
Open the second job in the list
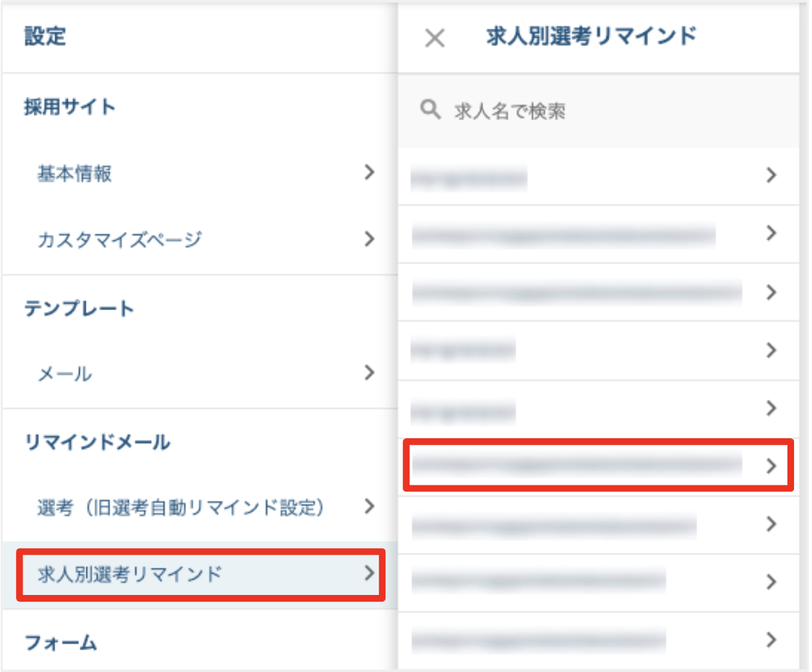click(598, 234)
